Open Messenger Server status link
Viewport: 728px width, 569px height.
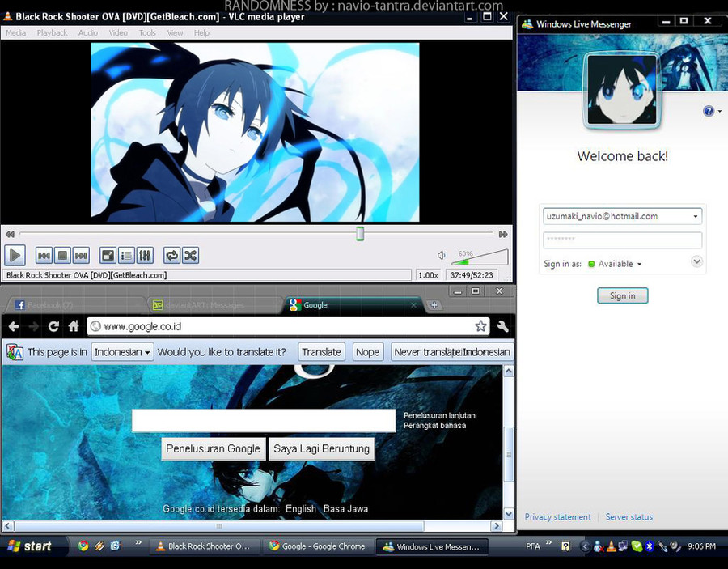629,517
